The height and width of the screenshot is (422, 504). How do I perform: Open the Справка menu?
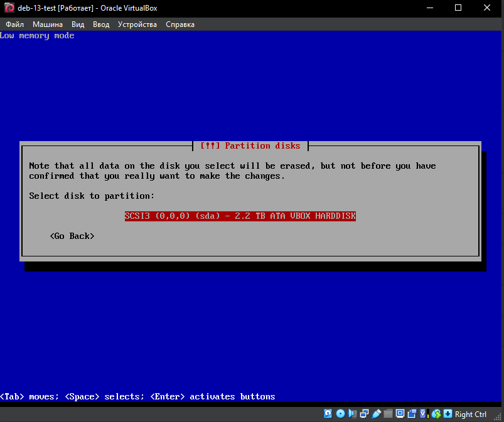(180, 24)
